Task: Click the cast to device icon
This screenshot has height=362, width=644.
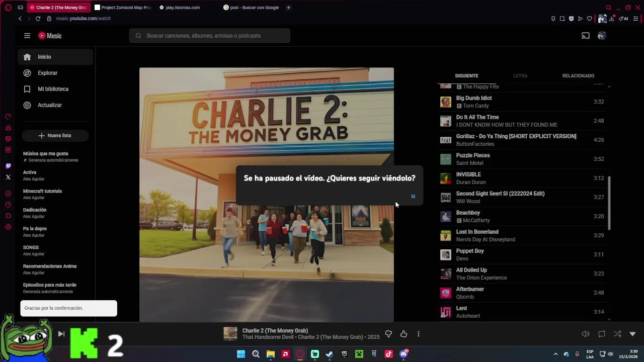Action: pyautogui.click(x=586, y=36)
